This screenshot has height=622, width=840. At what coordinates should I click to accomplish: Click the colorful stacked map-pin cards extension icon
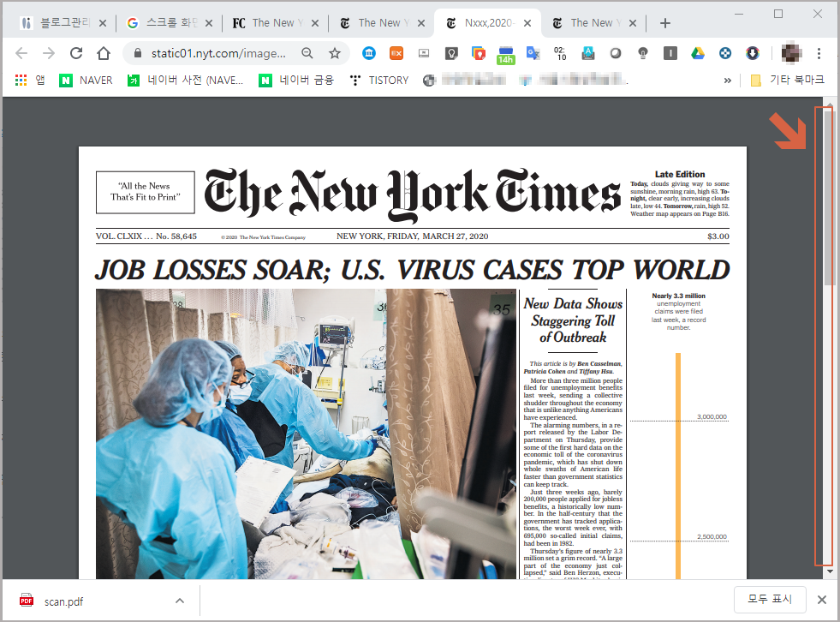(x=479, y=53)
